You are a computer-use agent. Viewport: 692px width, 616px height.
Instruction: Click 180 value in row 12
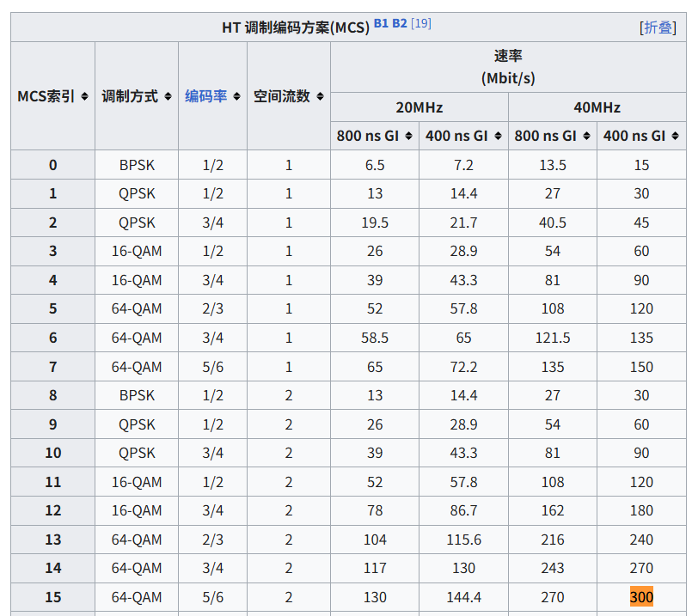pyautogui.click(x=641, y=510)
